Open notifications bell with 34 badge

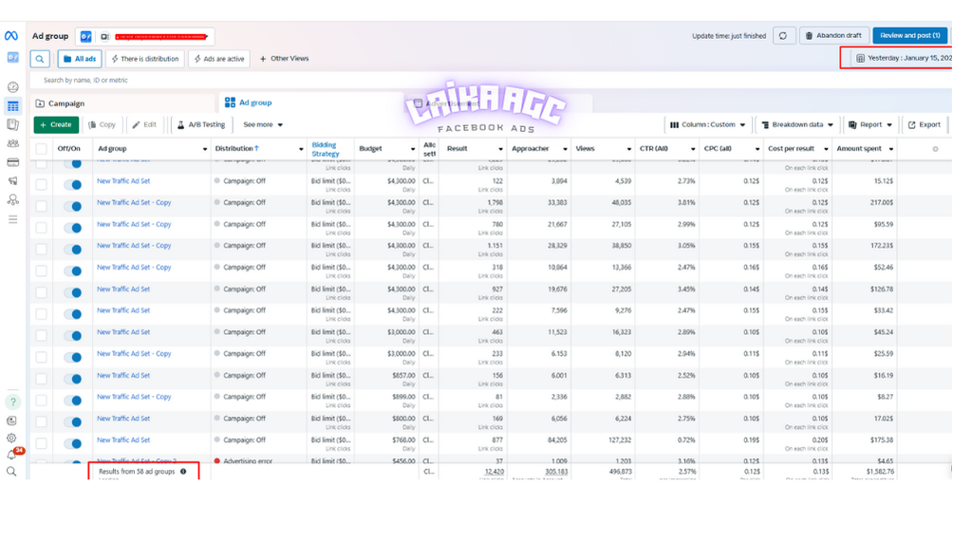click(x=11, y=455)
